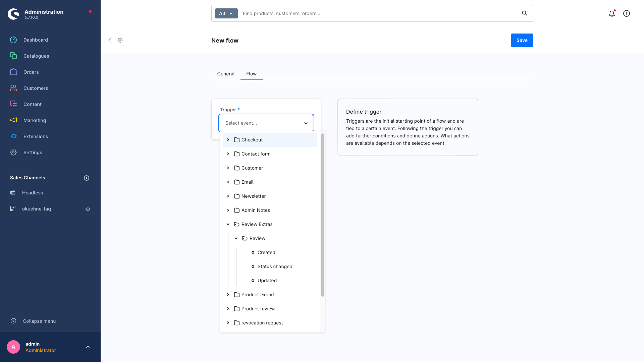This screenshot has width=644, height=362.
Task: Expand the admin user menu chevron
Action: 88,347
